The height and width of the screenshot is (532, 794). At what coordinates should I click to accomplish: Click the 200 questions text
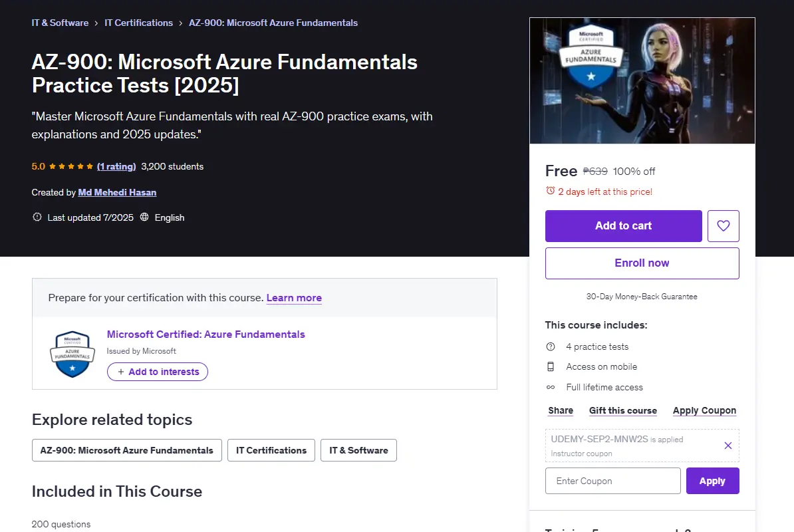click(x=61, y=525)
